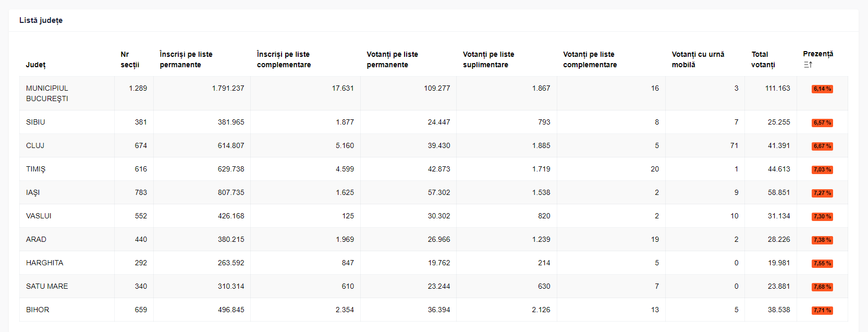Sort by Județ column header
Screen dimensions: 868x332
pos(36,65)
